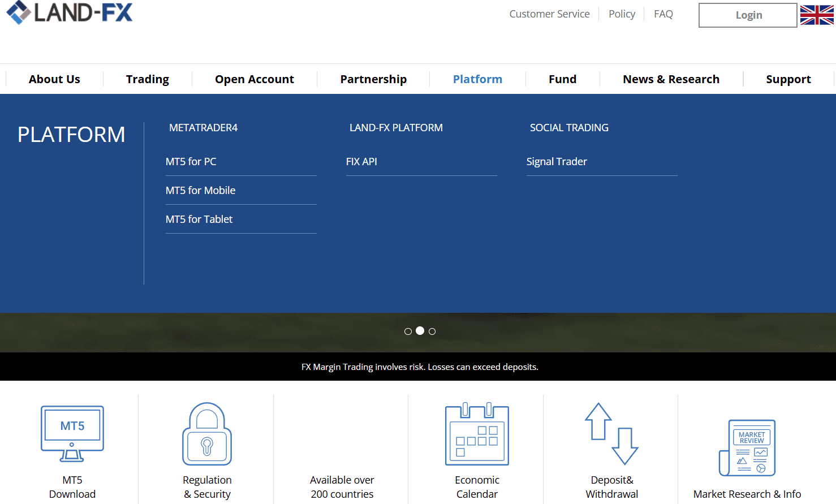Open the Market Review document icon

(747, 448)
